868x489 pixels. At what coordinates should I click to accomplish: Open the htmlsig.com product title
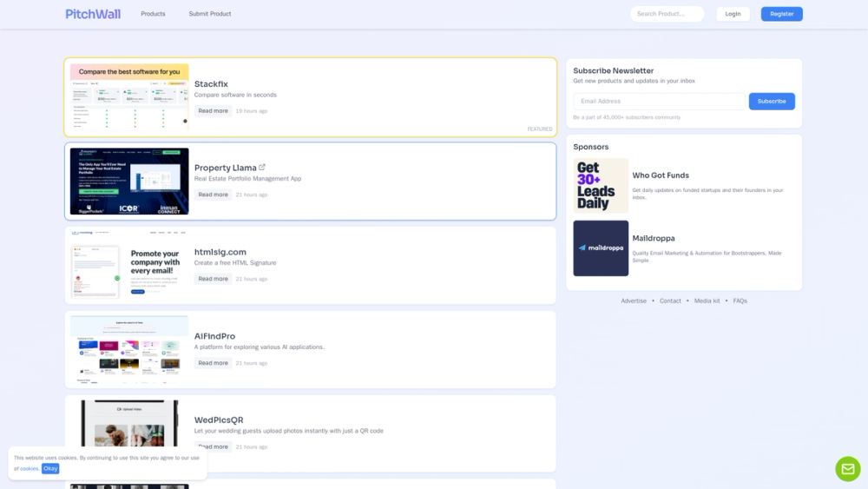(220, 252)
